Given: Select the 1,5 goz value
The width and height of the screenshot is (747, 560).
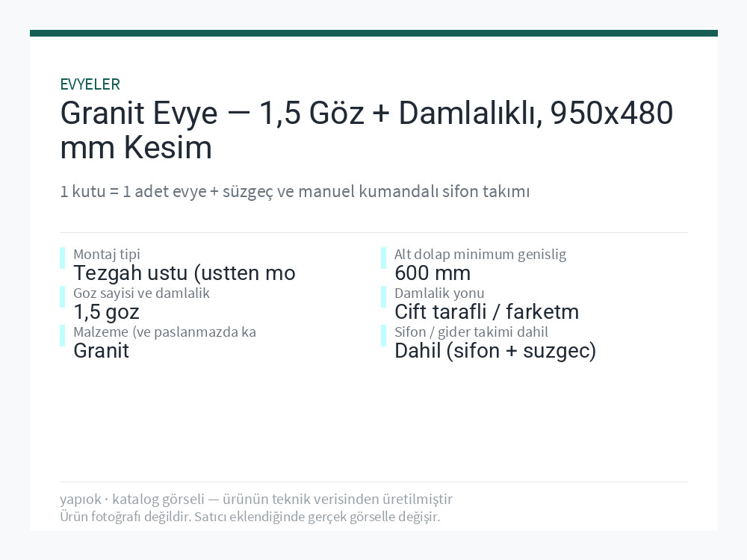Looking at the screenshot, I should (106, 312).
